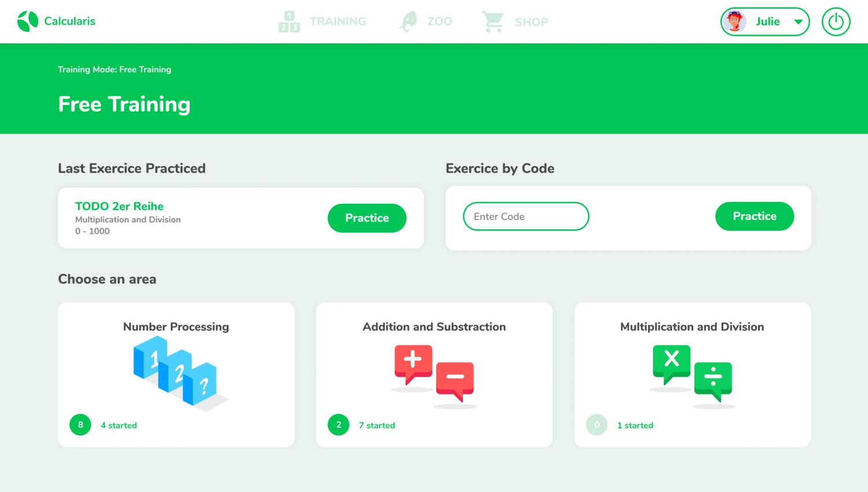Click the green badge showing 2
Image resolution: width=868 pixels, height=492 pixels.
click(x=339, y=425)
